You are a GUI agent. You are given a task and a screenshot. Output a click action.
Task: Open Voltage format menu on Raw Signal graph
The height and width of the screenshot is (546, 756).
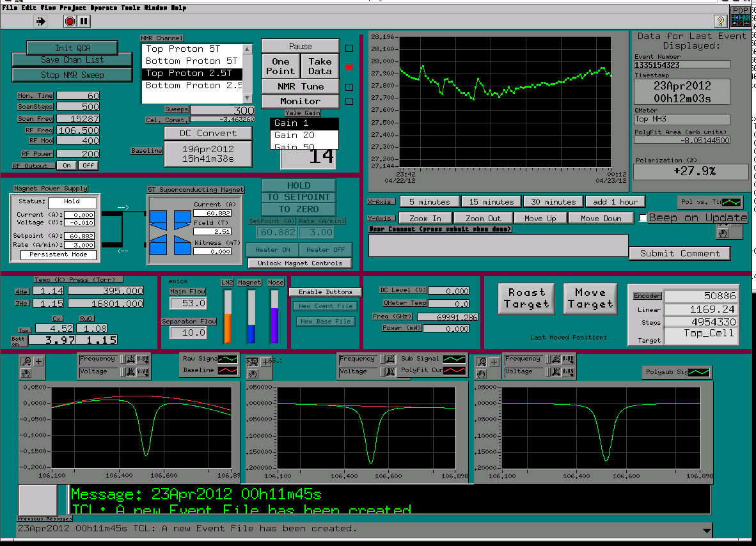pyautogui.click(x=143, y=371)
